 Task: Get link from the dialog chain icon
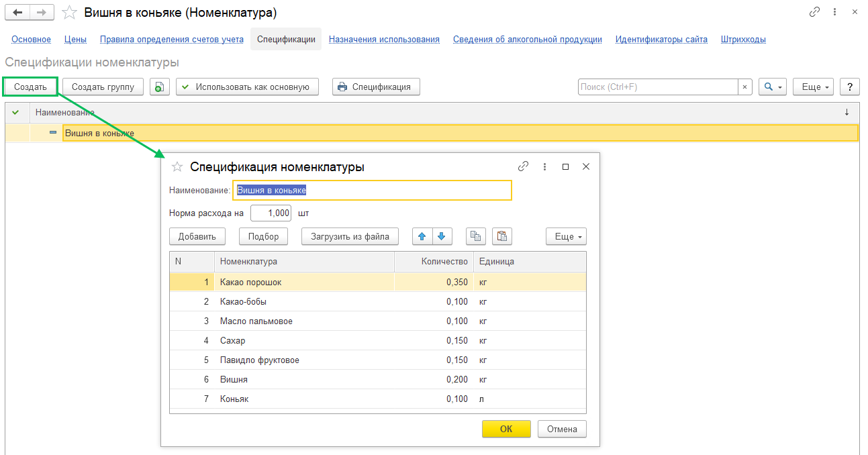pyautogui.click(x=524, y=166)
